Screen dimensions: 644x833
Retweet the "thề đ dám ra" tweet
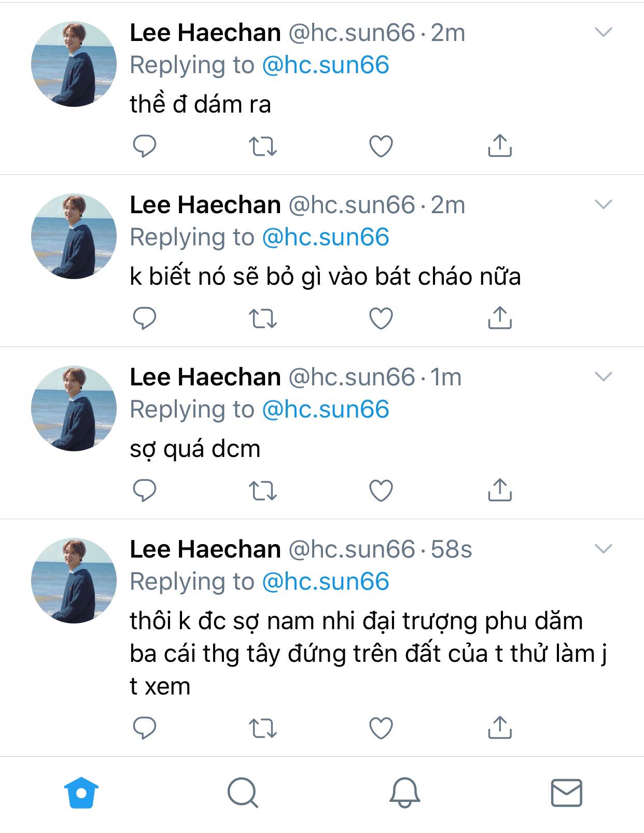tap(263, 146)
